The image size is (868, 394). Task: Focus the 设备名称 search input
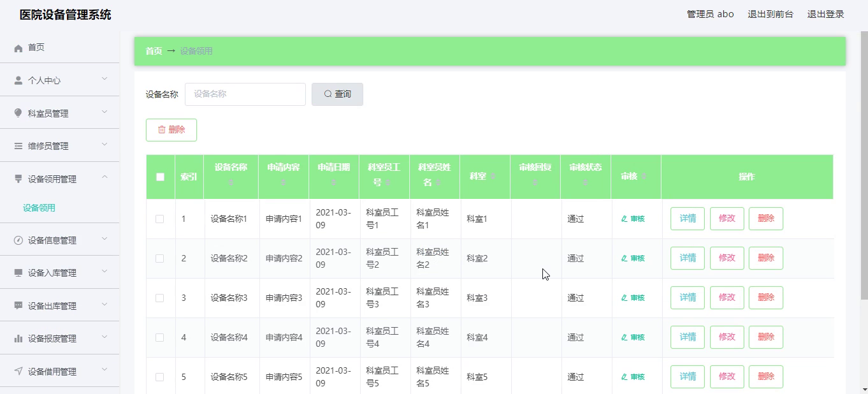[x=245, y=94]
